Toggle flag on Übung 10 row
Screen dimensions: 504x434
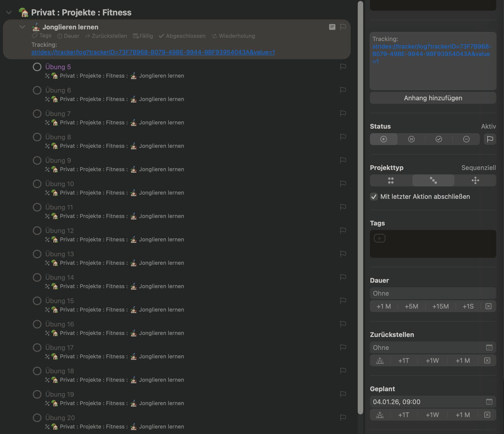click(x=343, y=184)
